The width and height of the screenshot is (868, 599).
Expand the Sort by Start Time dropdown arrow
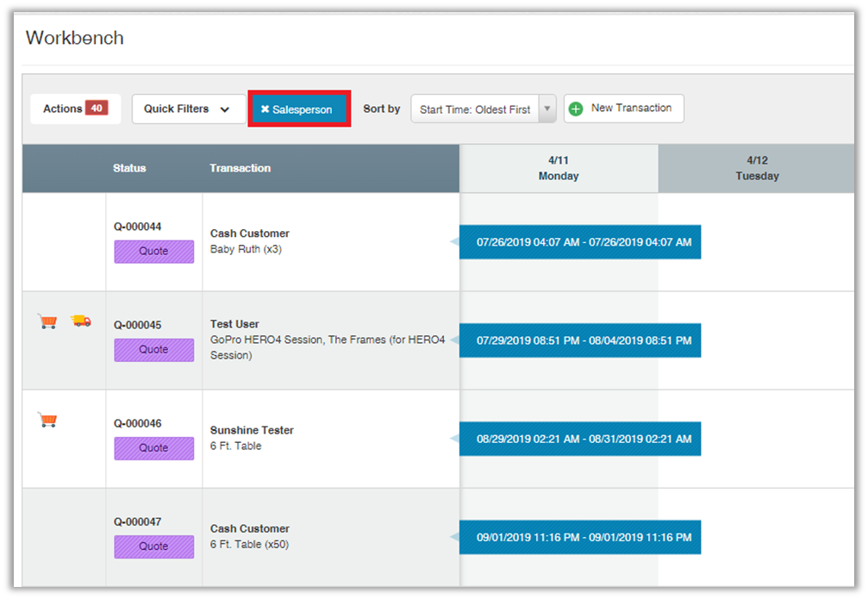(546, 109)
